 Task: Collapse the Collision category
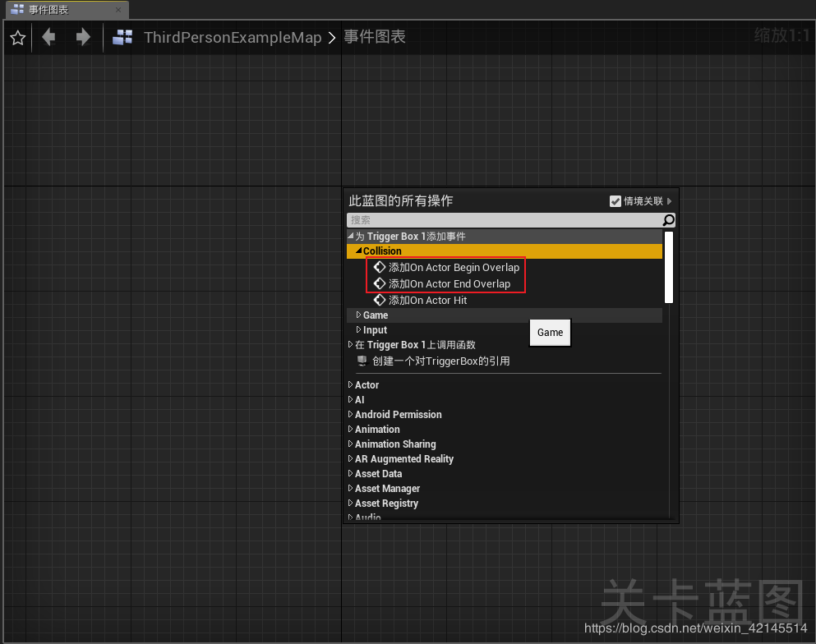click(x=358, y=251)
